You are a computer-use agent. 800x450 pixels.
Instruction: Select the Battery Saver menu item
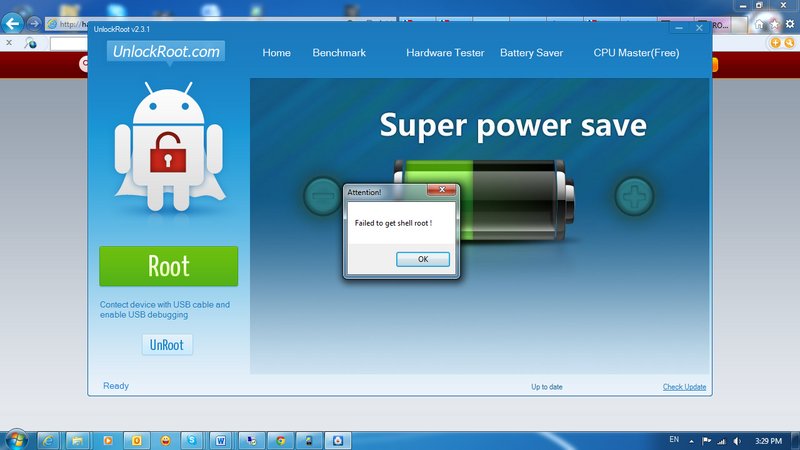(x=531, y=53)
